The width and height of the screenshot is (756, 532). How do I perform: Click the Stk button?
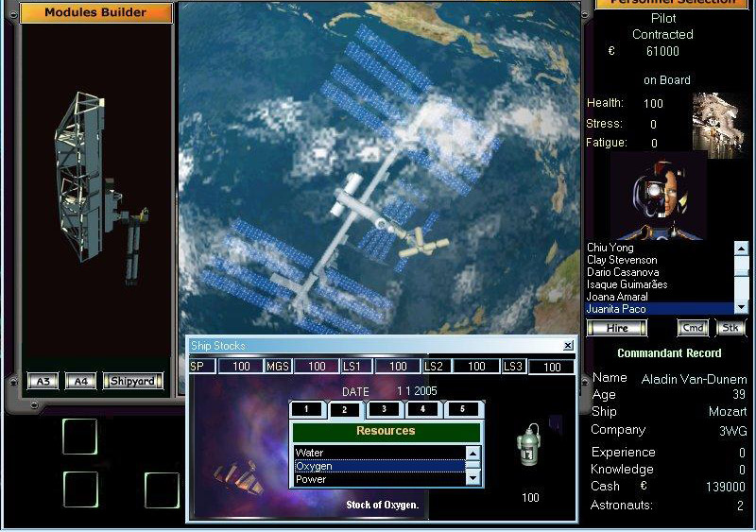[x=730, y=328]
